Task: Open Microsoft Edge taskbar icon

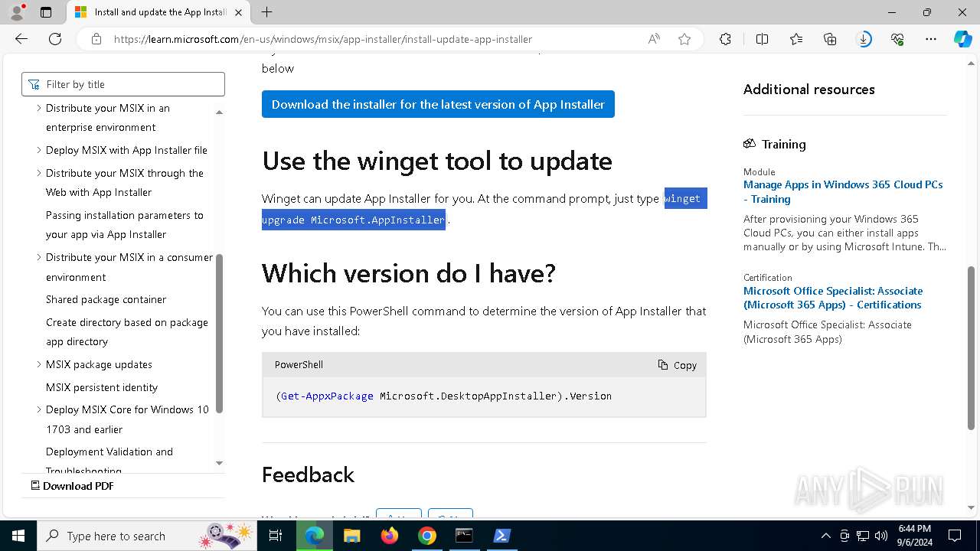Action: [314, 536]
